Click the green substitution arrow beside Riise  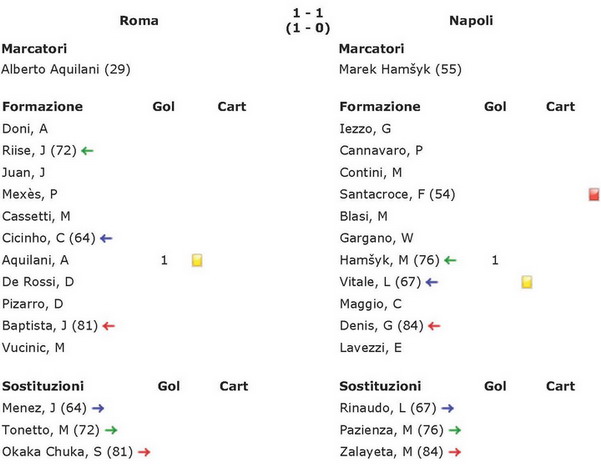point(87,151)
